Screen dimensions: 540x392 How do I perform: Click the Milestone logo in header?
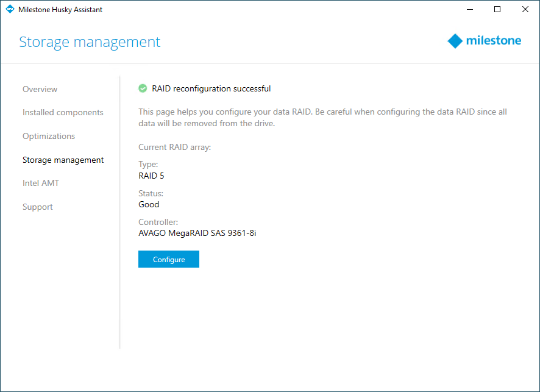click(484, 41)
